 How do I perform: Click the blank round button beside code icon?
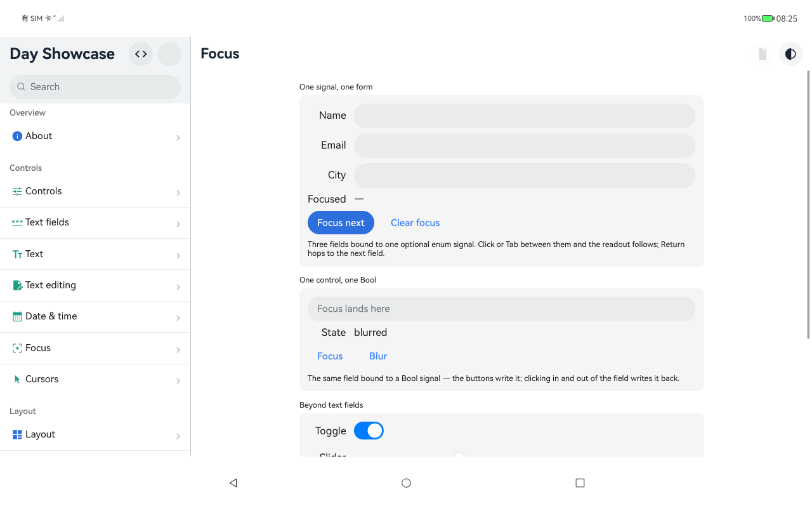point(169,54)
